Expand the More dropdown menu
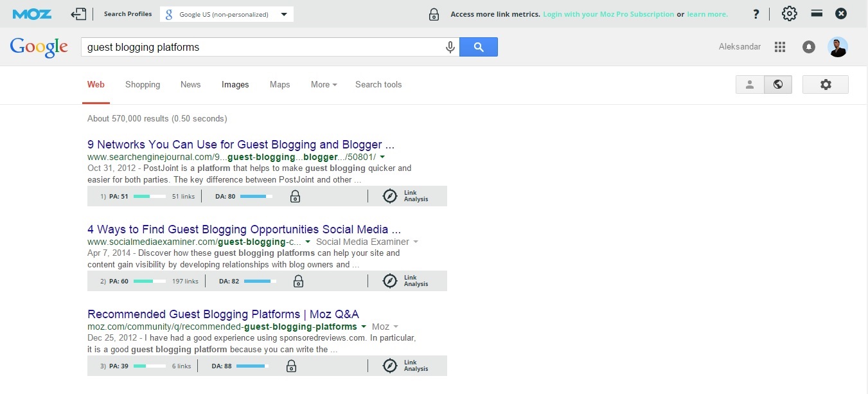868x394 pixels. click(x=324, y=84)
